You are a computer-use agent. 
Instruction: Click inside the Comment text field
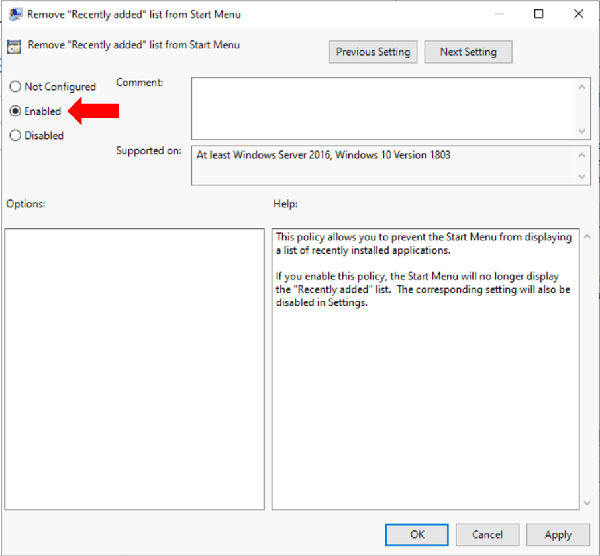click(382, 108)
